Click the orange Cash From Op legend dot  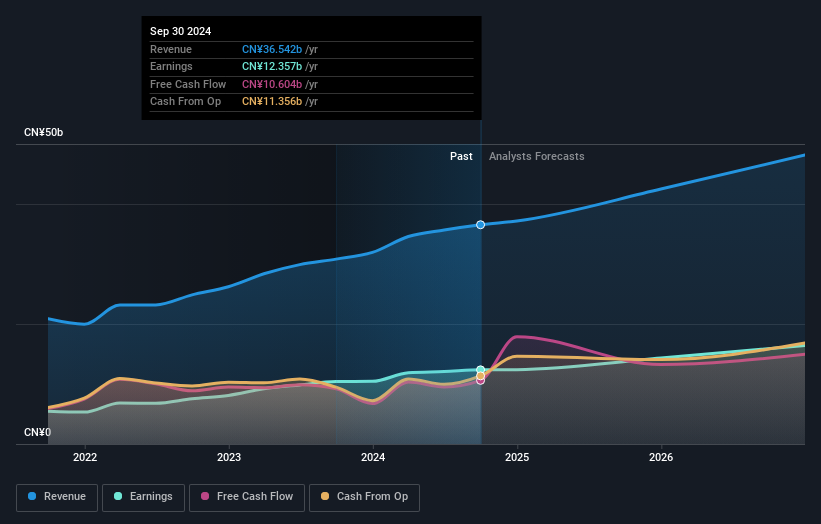click(x=325, y=496)
